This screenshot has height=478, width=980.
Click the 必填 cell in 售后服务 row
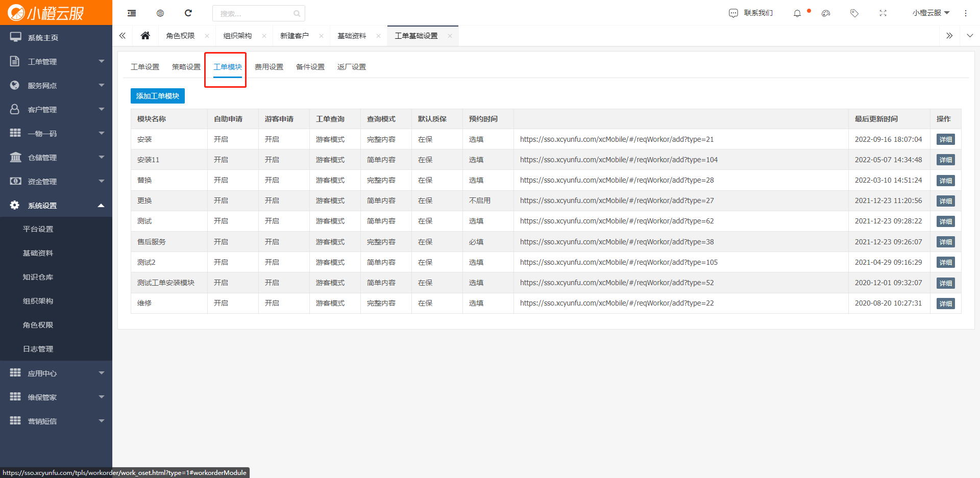tap(476, 242)
